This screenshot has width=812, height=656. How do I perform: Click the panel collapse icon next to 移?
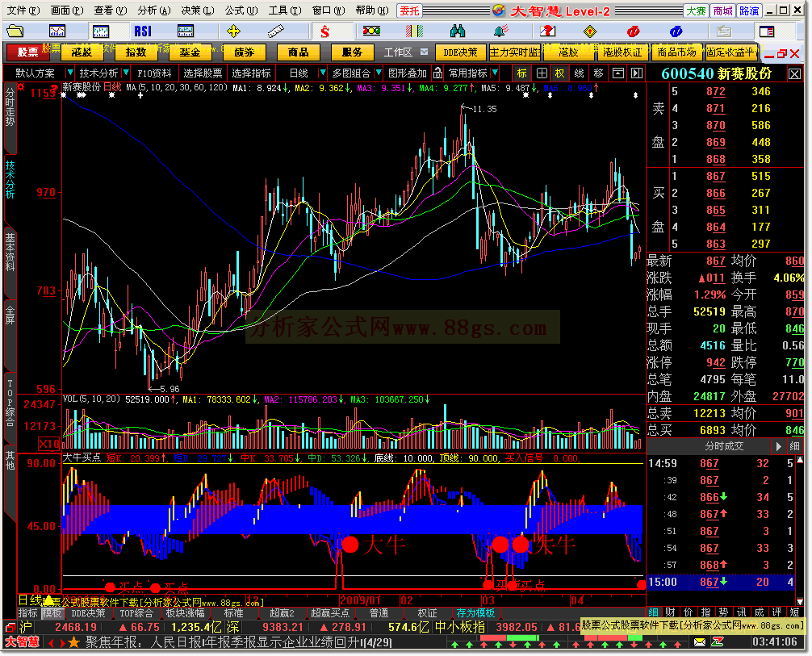coord(617,73)
